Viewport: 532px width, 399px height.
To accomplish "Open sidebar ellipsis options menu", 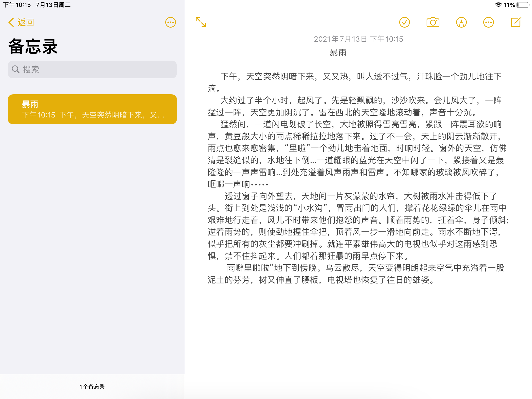I will click(x=170, y=22).
